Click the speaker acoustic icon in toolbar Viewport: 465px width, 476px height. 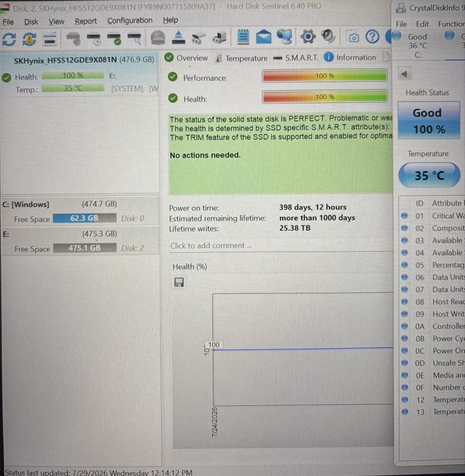[x=328, y=37]
